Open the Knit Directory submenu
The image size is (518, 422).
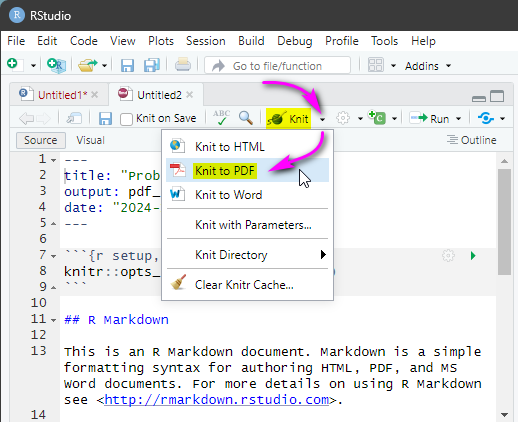click(x=247, y=255)
